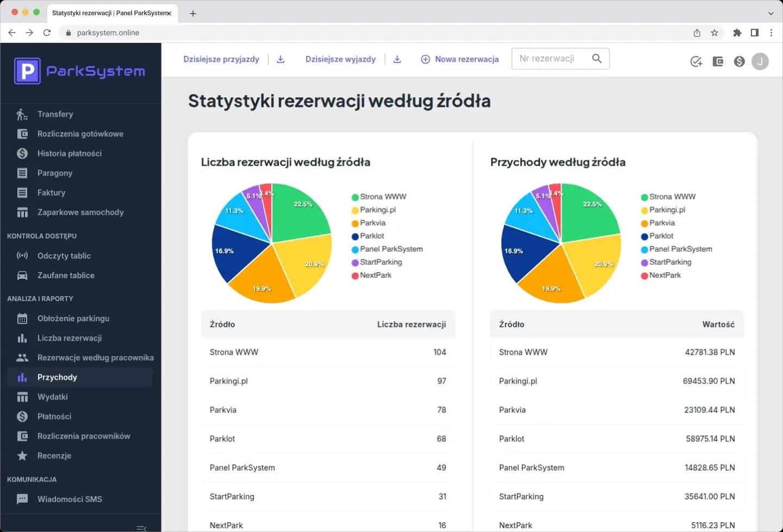
Task: Click Dzisiejsze wyjazdy link
Action: (340, 59)
